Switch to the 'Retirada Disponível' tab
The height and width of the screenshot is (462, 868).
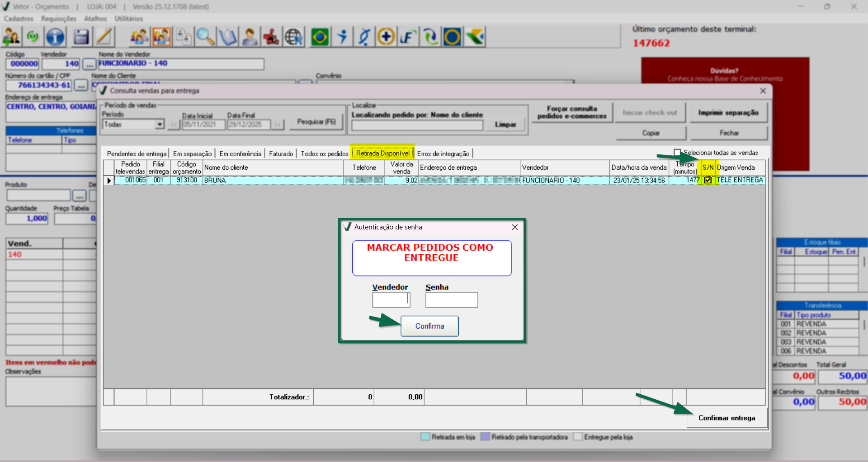pyautogui.click(x=382, y=154)
